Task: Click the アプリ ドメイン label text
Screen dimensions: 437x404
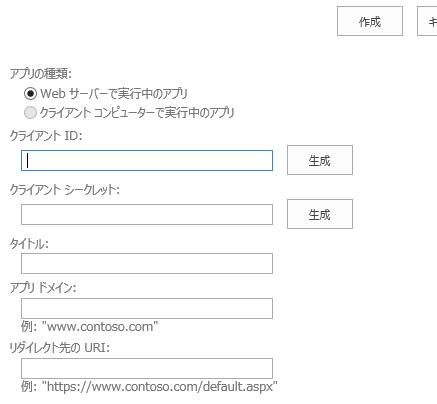Action: pos(43,287)
